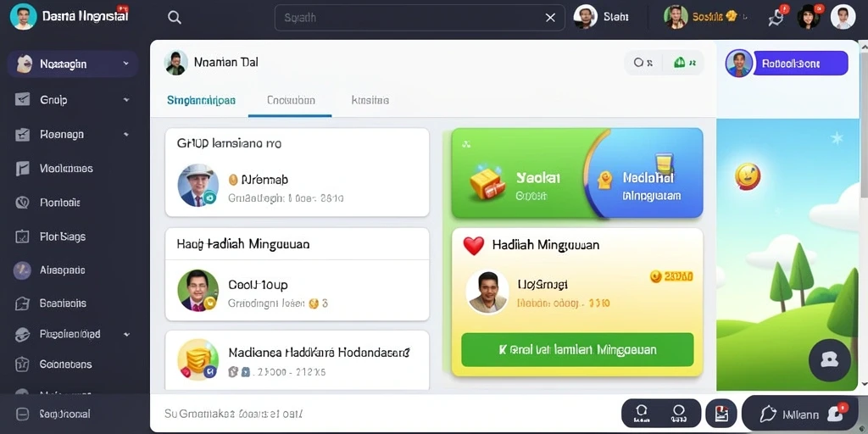868x434 pixels.
Task: Open Gnuip sidebar icon
Action: (x=22, y=100)
